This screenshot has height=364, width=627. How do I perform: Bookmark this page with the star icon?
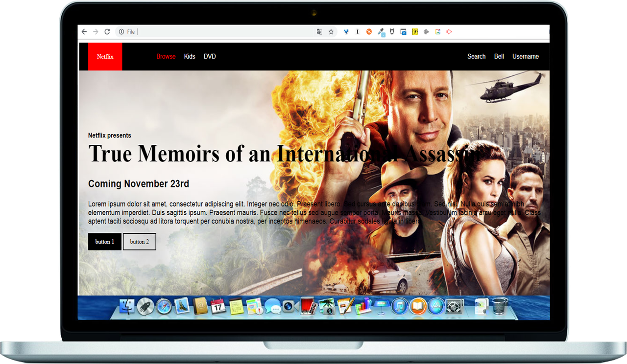click(x=331, y=32)
